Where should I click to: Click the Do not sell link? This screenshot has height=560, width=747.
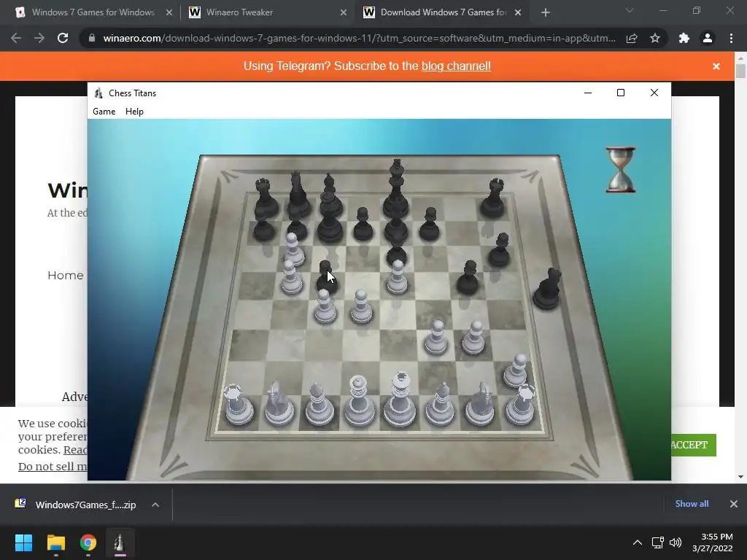click(53, 466)
